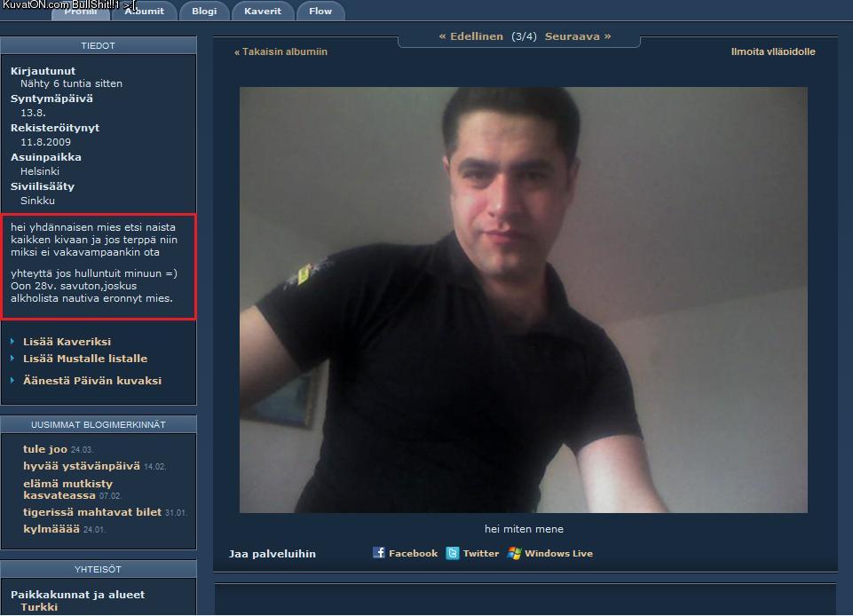
Task: Click registration date 11.8.2009
Action: coord(45,142)
